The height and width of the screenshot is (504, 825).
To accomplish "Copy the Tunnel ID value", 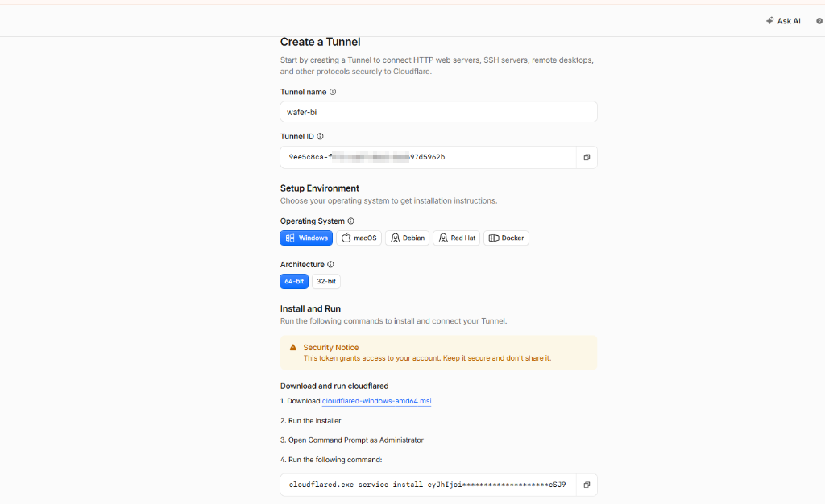I will (587, 157).
